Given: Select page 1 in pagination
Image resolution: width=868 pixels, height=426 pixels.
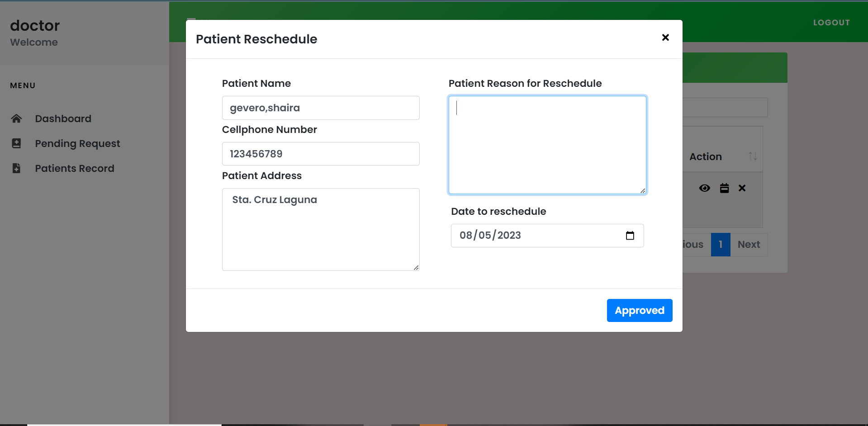Looking at the screenshot, I should click(720, 245).
